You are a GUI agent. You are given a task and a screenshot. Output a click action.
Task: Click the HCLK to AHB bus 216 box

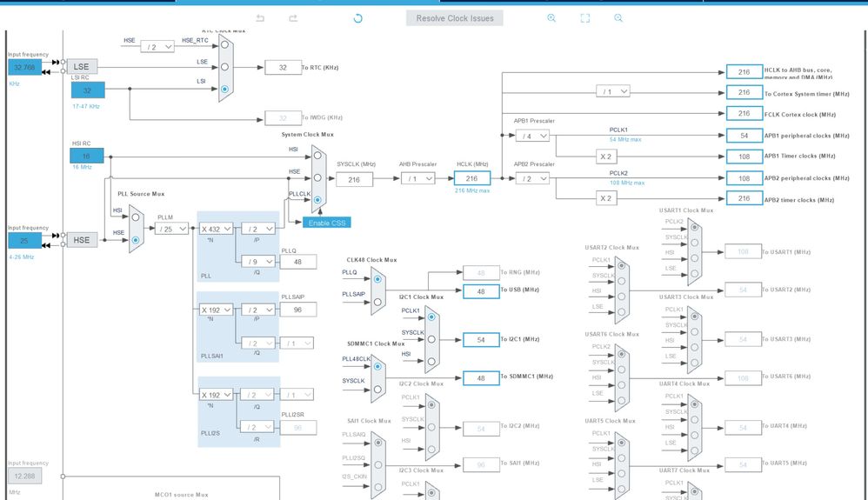[x=744, y=72]
